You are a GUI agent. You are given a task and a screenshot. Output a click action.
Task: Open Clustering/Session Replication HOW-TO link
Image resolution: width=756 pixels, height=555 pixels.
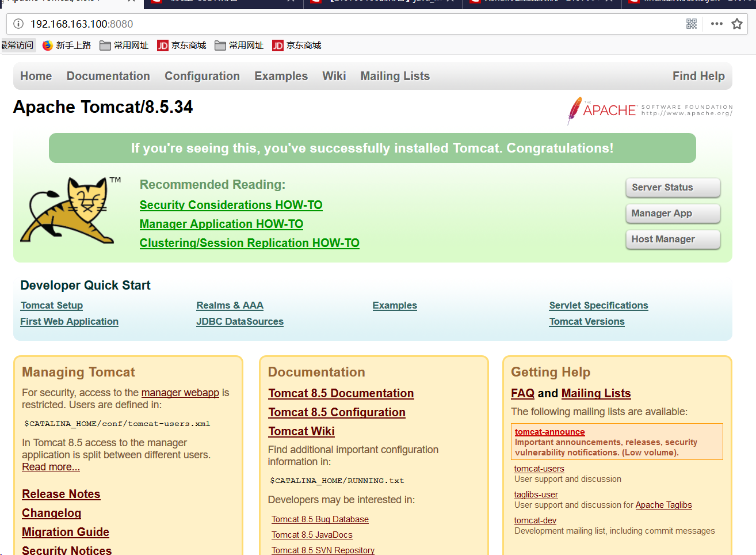(x=250, y=243)
